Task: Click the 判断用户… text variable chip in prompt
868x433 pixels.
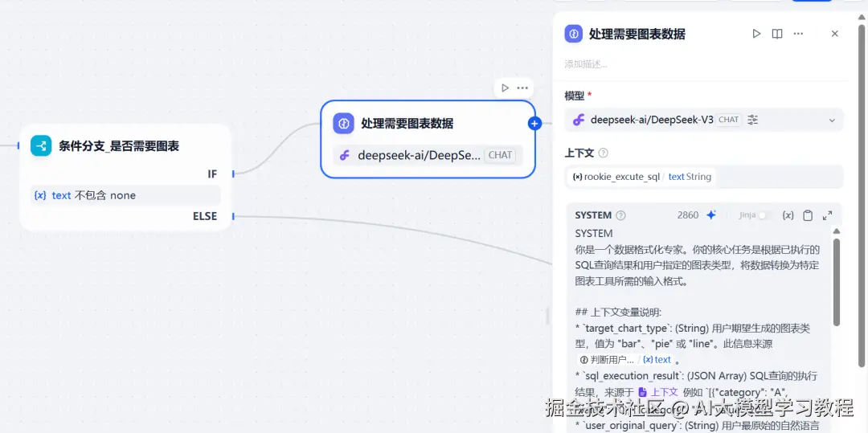Action: click(625, 359)
